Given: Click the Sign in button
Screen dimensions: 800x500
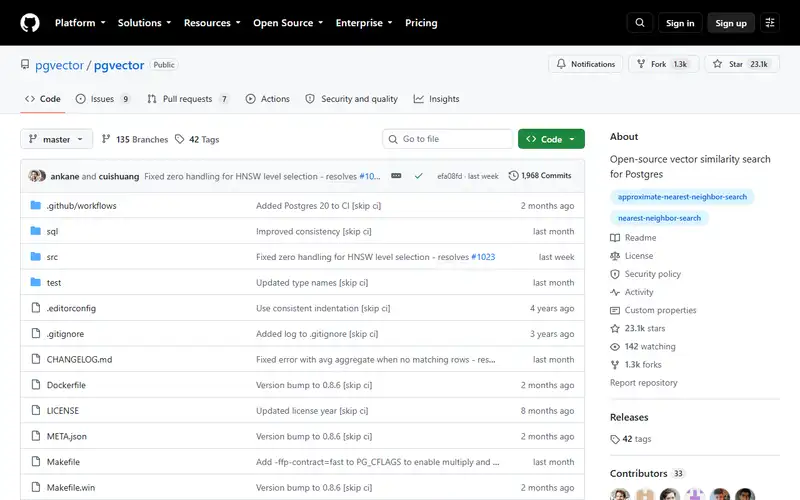Looking at the screenshot, I should tap(680, 23).
